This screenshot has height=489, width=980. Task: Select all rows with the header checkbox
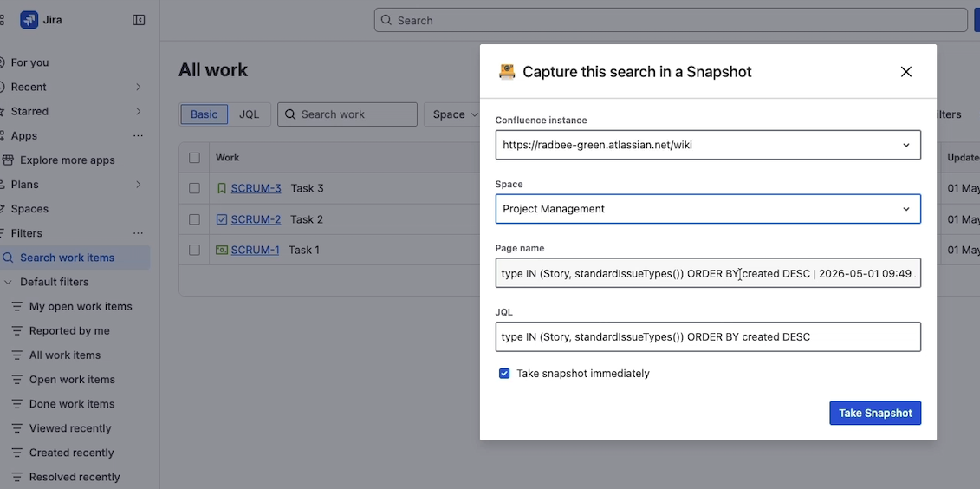[194, 158]
